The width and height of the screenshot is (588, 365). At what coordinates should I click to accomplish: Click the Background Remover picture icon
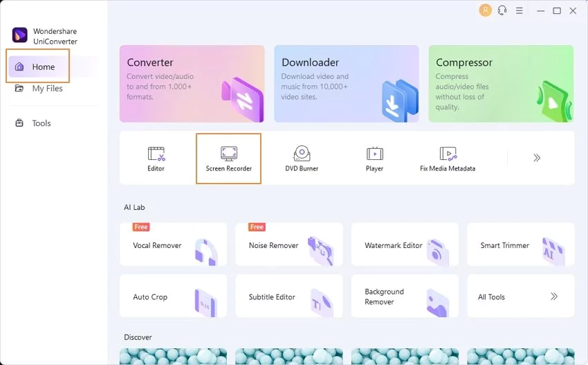437,303
